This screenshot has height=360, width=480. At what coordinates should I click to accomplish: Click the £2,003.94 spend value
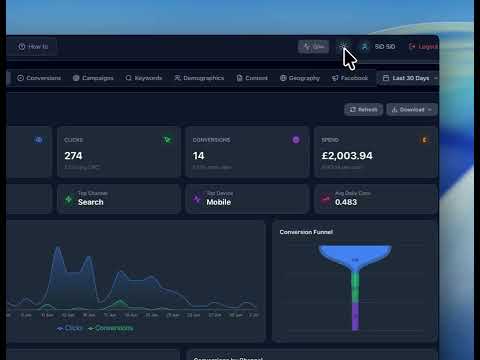[x=347, y=156]
